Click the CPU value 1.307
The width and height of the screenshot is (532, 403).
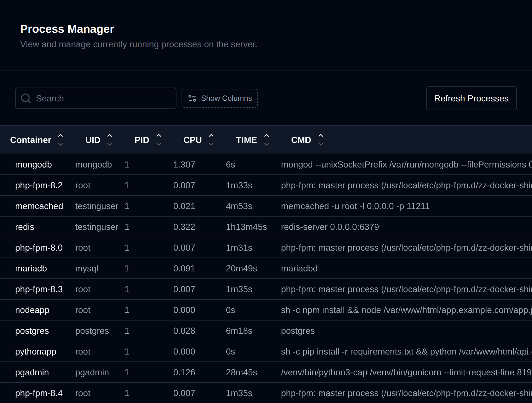[184, 165]
